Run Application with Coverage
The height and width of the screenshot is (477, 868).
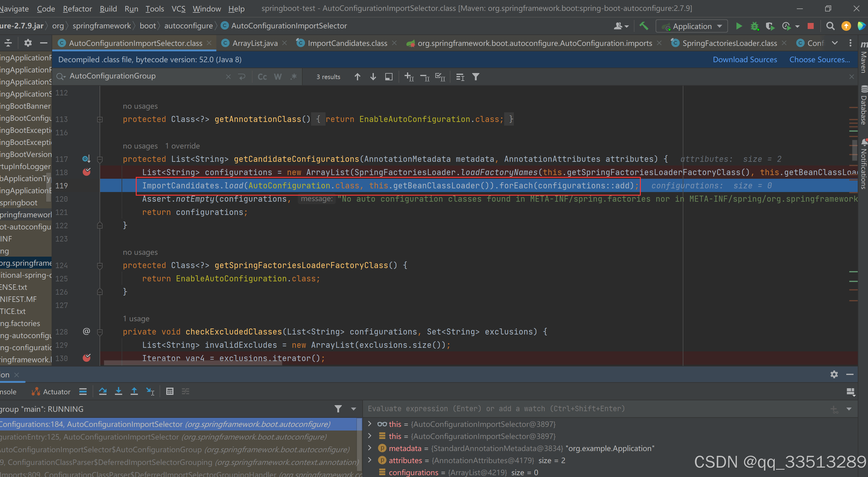click(771, 26)
